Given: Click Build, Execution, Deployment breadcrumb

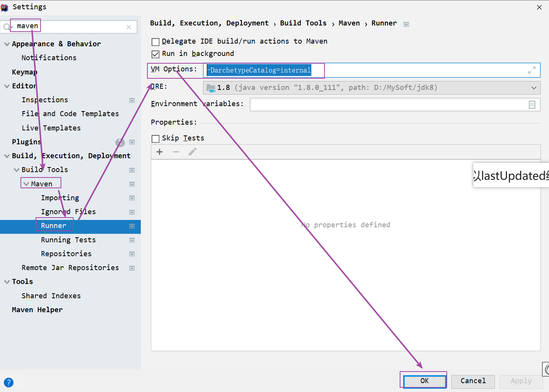Looking at the screenshot, I should [x=209, y=23].
